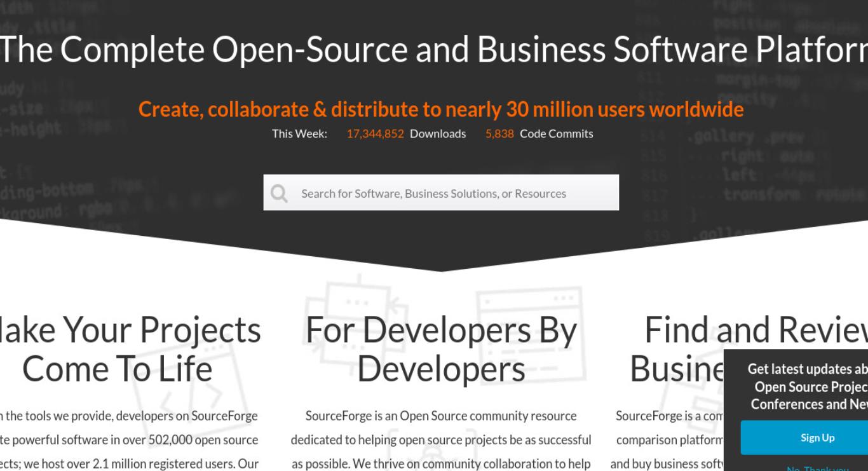Click the For Developers By Developers heading
This screenshot has width=868, height=471.
[x=441, y=350]
